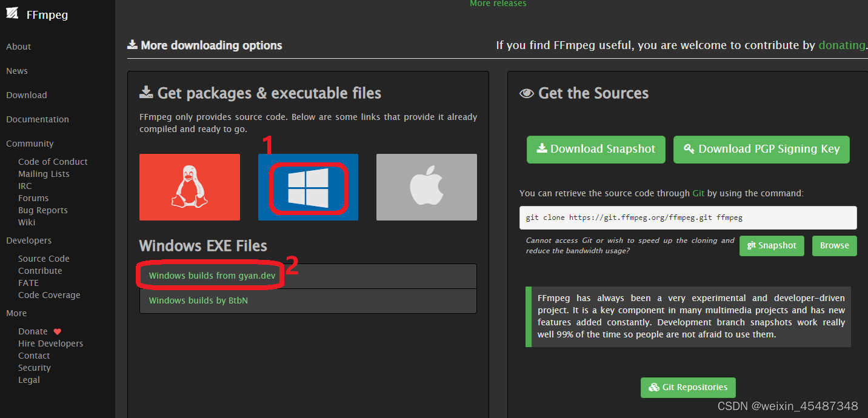Open Community section in sidebar
The width and height of the screenshot is (868, 418).
pos(30,144)
